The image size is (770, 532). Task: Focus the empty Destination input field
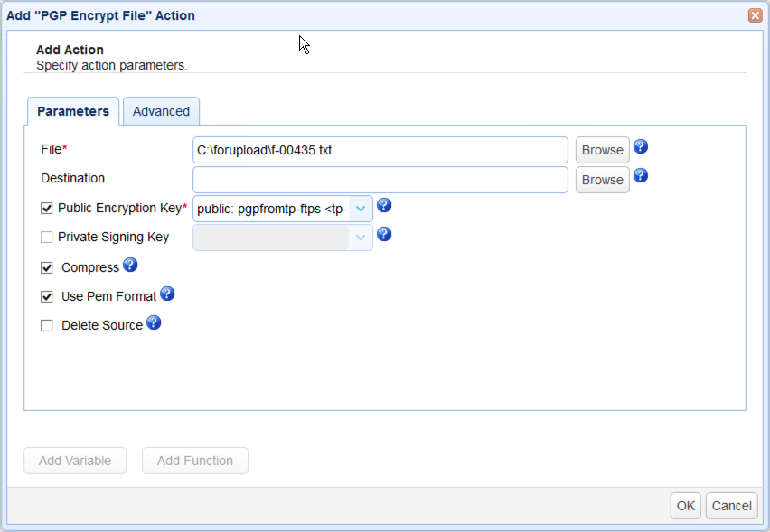pyautogui.click(x=380, y=180)
